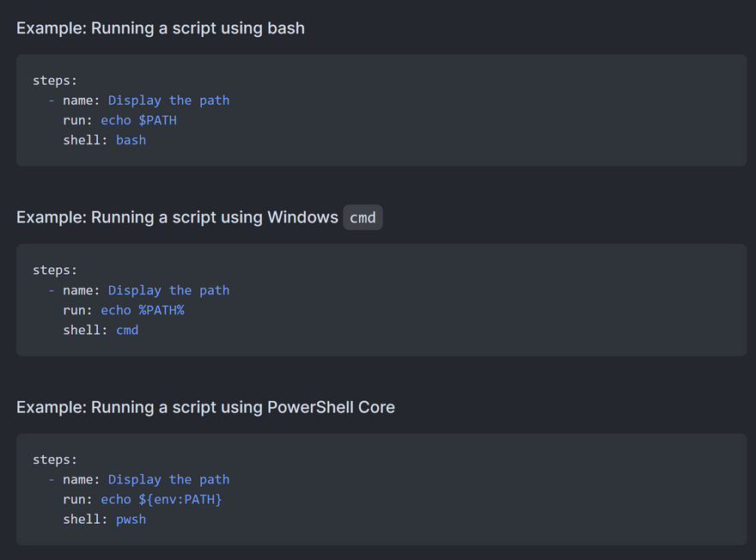Click the "pwsh" shell value
The image size is (756, 560).
[131, 519]
